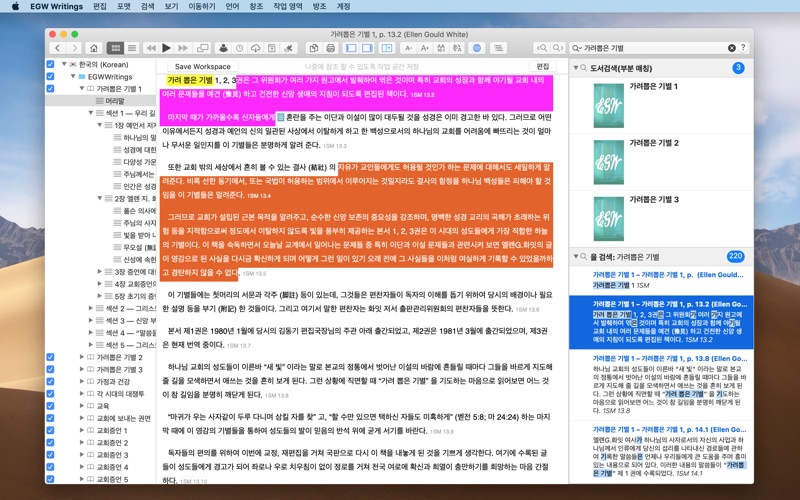Open the 작업 영역 menu
The image size is (800, 500).
coord(288,6)
